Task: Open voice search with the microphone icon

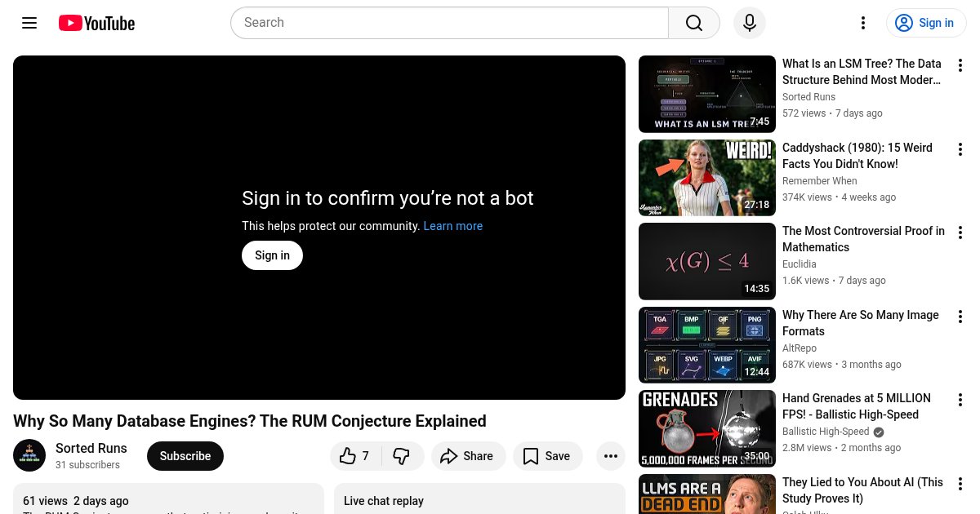Action: click(750, 23)
